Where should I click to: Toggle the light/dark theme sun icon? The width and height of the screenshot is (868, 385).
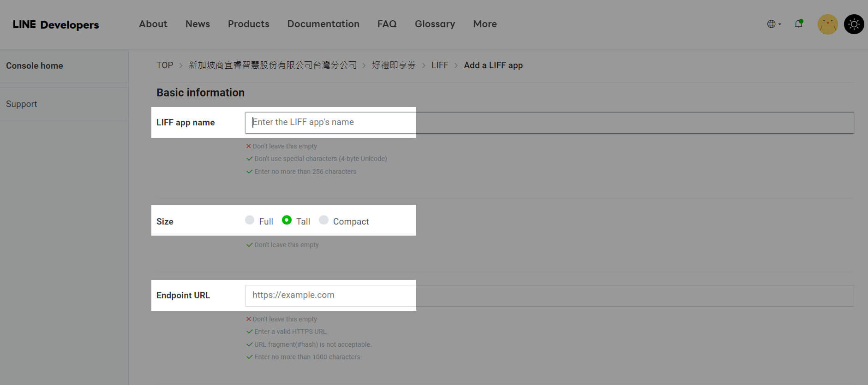coord(854,24)
